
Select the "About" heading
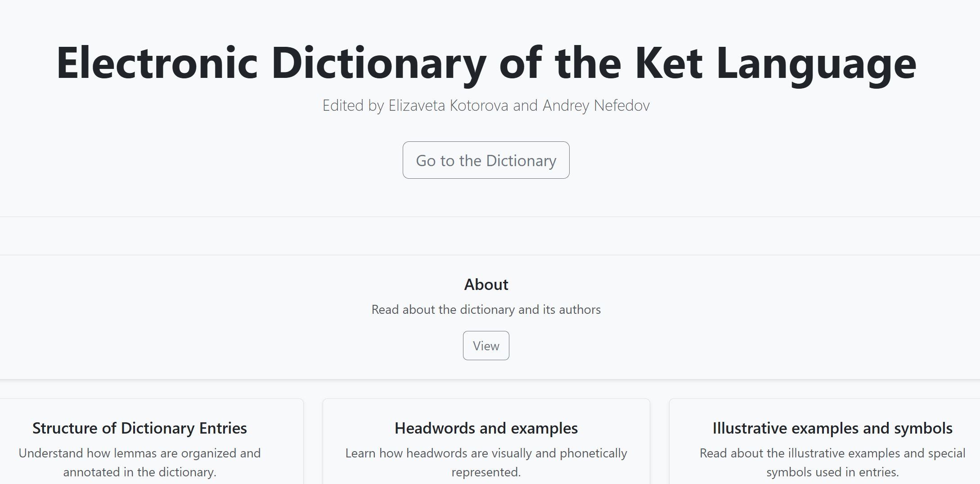(486, 285)
